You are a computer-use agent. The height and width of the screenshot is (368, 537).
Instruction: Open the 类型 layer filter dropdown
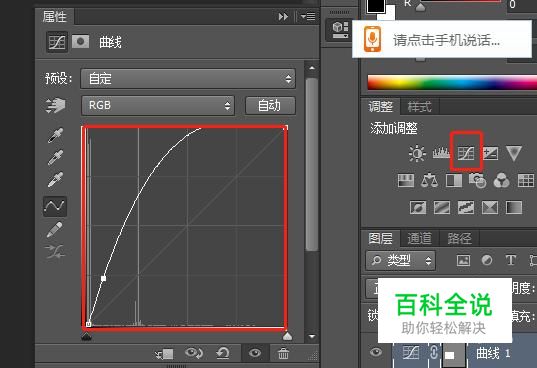point(400,261)
